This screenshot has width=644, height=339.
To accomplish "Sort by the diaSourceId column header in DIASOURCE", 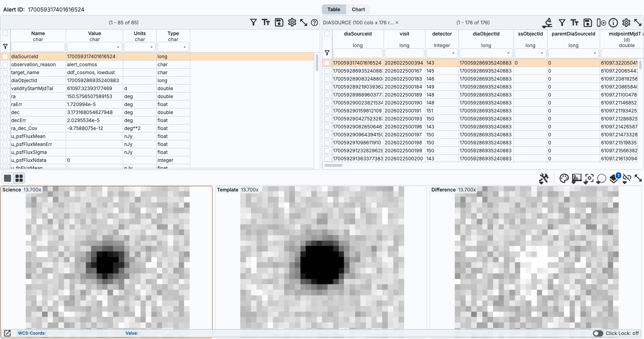I will 358,34.
